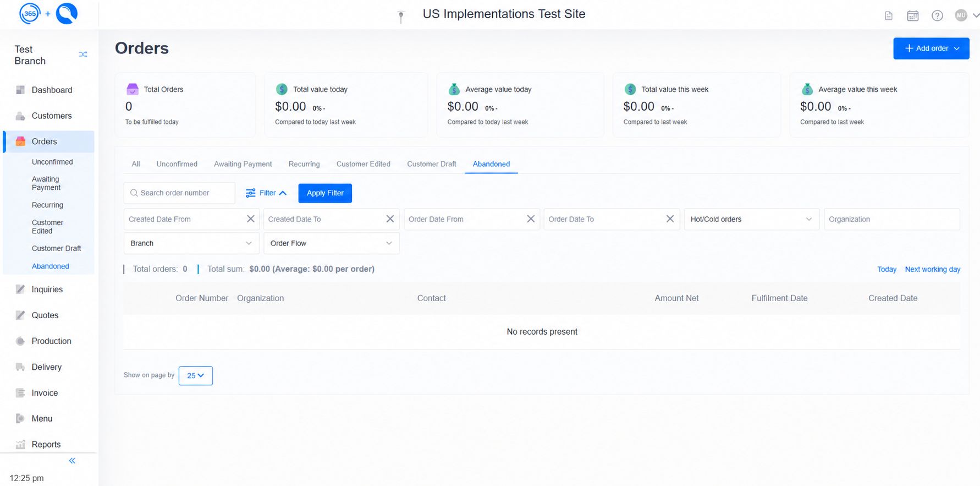Click the switch branch shuffle icon
Viewport: 980px width, 486px height.
click(x=83, y=54)
